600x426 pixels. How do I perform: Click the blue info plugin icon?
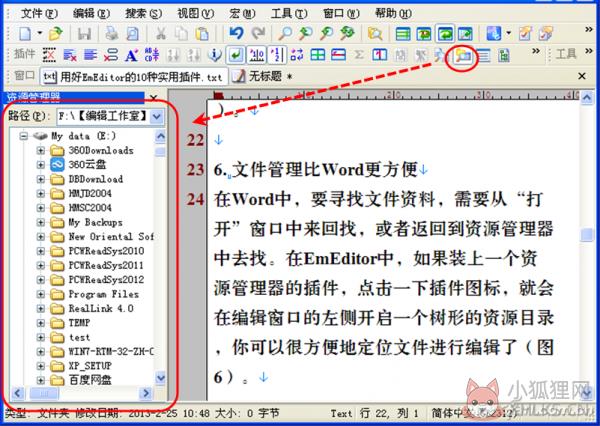click(x=215, y=55)
